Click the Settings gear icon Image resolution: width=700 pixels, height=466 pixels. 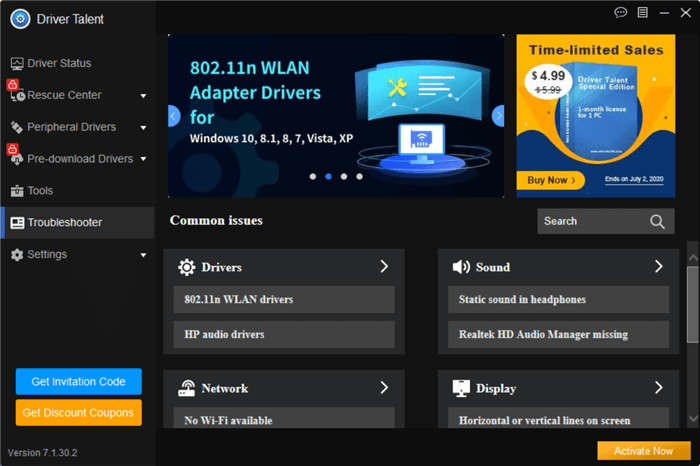pyautogui.click(x=17, y=255)
